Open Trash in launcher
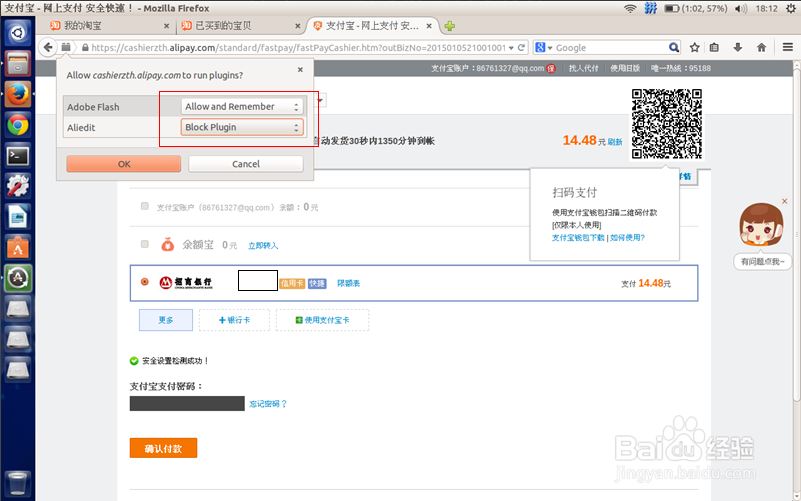Viewport: 801px width, 501px height. pyautogui.click(x=17, y=483)
